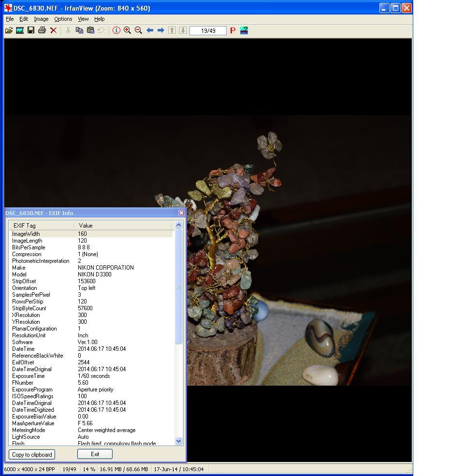Open the View menu

click(x=83, y=19)
